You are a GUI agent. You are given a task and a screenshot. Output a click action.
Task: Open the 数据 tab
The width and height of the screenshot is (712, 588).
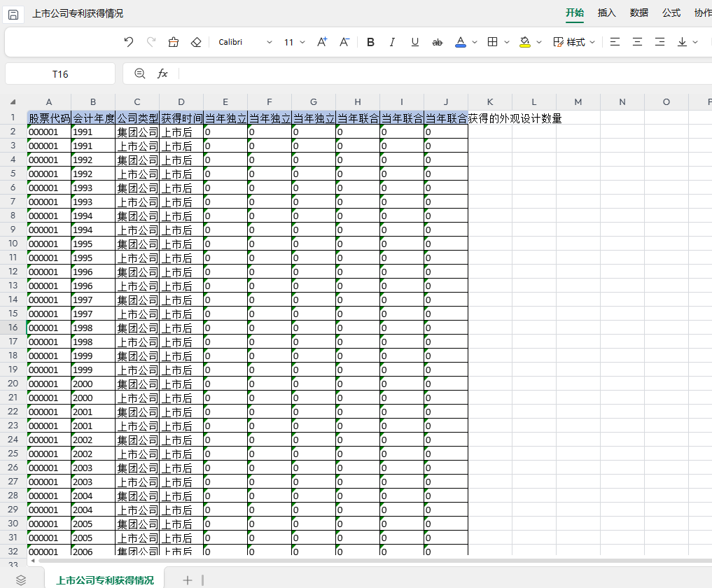pyautogui.click(x=638, y=13)
